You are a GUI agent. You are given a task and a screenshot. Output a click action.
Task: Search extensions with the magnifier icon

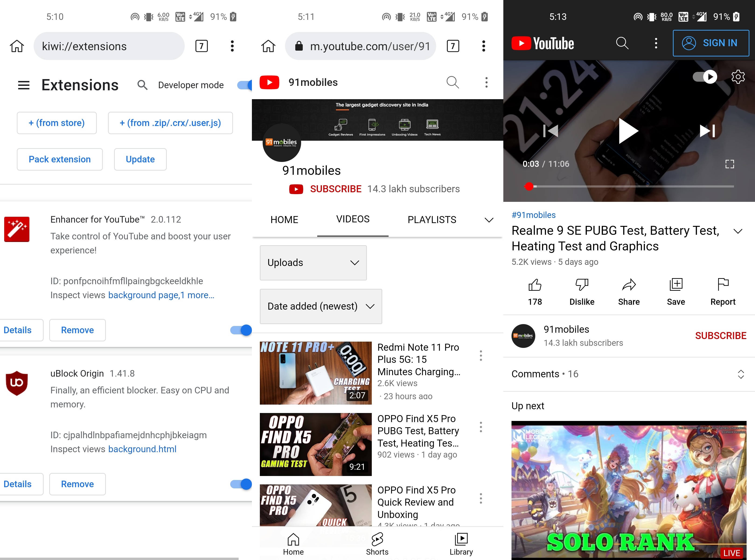click(x=142, y=85)
